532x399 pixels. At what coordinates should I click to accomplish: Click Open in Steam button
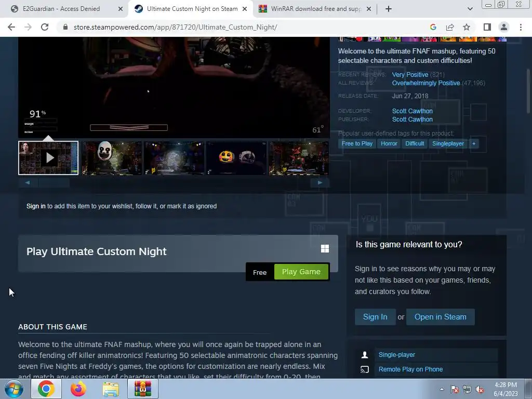click(440, 317)
